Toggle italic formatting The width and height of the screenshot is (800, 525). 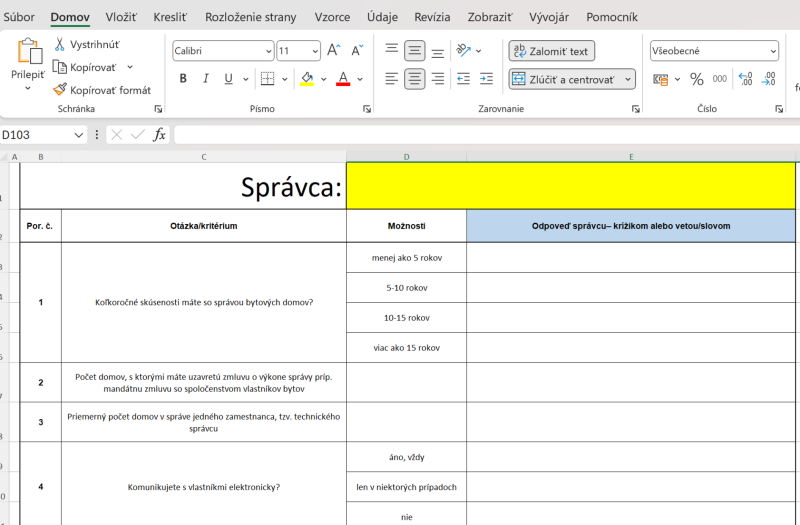206,79
